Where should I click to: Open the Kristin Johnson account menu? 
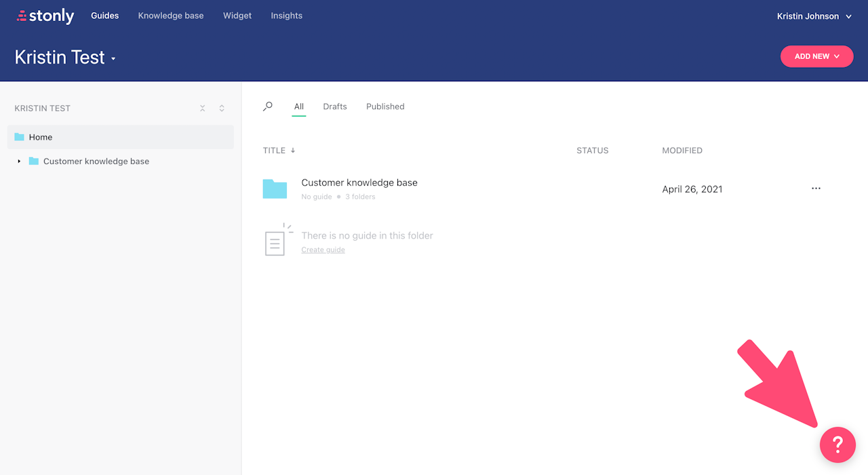click(x=814, y=16)
